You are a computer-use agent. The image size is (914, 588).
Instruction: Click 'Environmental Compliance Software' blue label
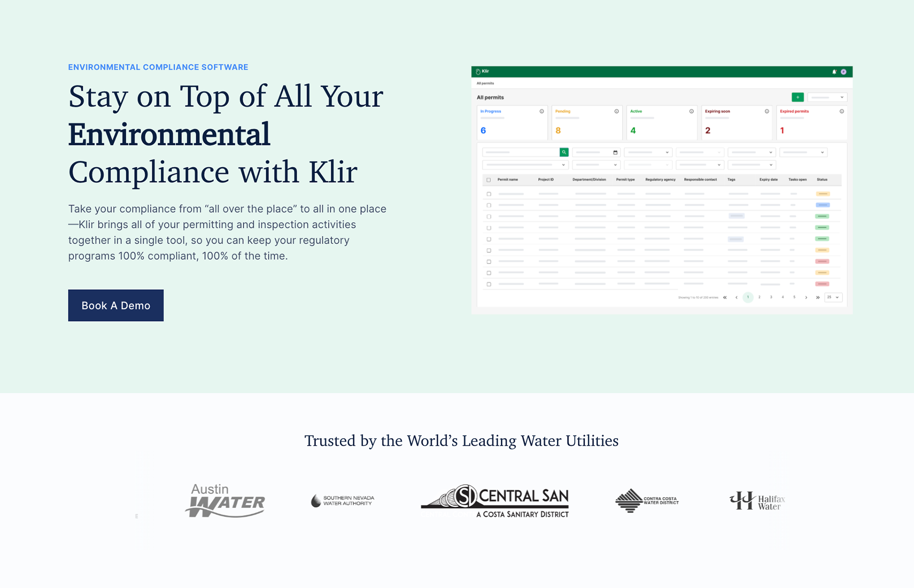coord(158,67)
